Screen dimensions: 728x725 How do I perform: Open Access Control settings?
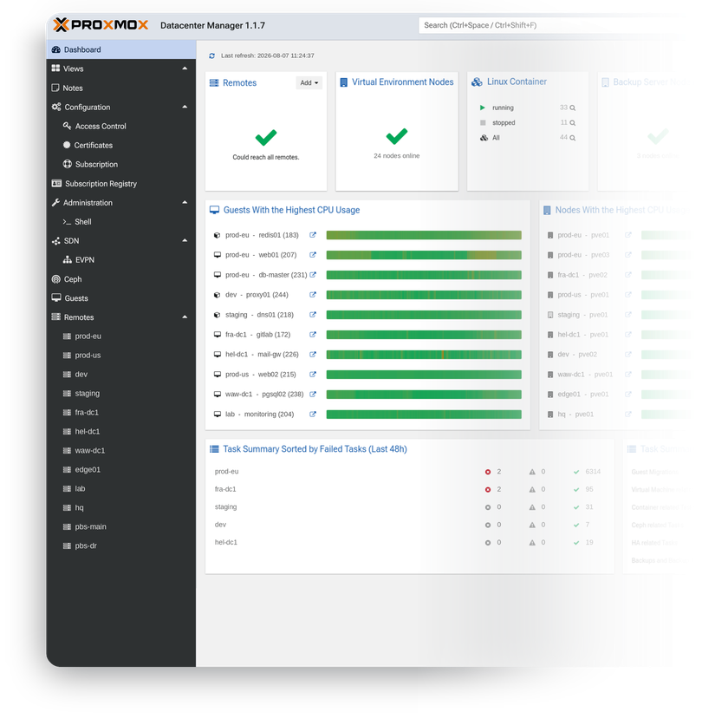121,127
